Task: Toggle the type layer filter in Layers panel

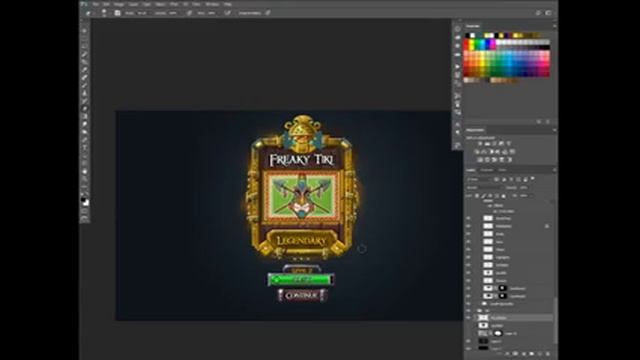Action: click(x=511, y=179)
